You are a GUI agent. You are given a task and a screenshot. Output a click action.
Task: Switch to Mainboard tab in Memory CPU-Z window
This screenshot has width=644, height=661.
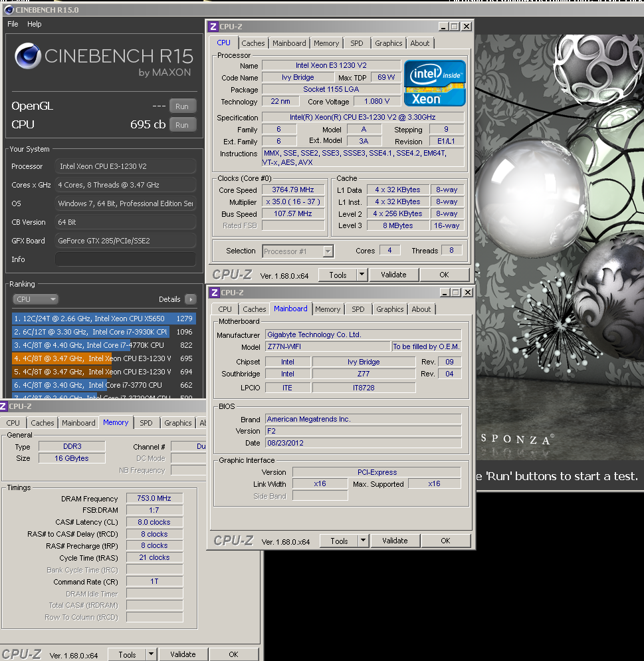[x=79, y=423]
